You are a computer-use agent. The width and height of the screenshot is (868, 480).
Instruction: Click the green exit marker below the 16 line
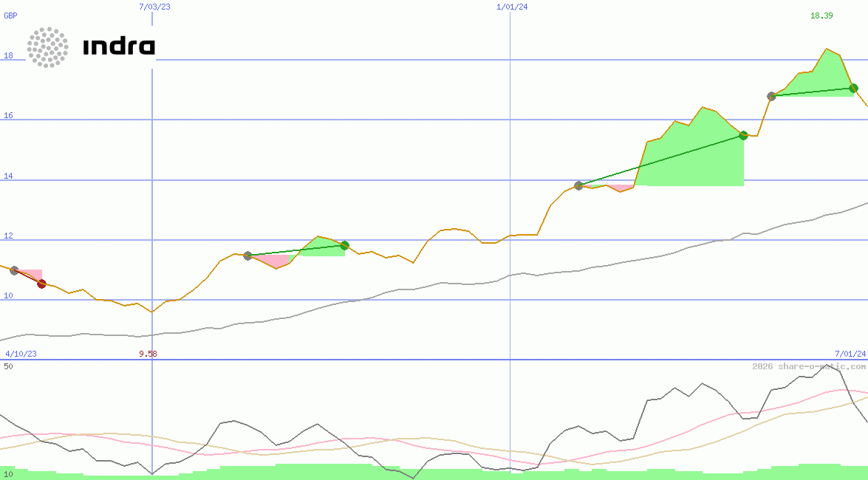pos(743,135)
